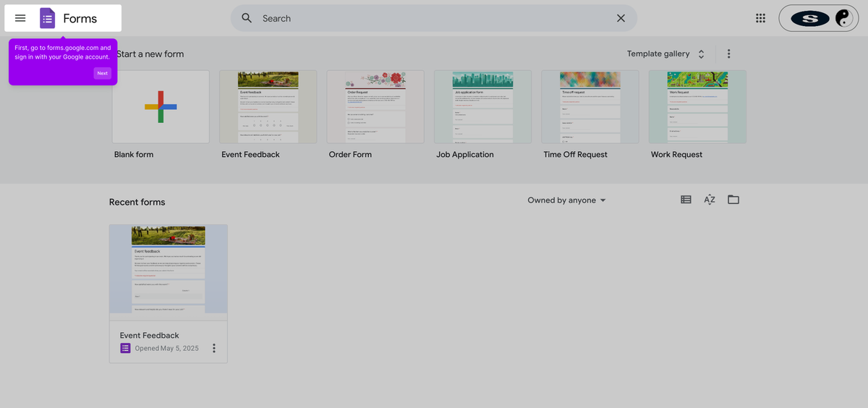
Task: Open the Google apps grid launcher
Action: click(x=760, y=18)
